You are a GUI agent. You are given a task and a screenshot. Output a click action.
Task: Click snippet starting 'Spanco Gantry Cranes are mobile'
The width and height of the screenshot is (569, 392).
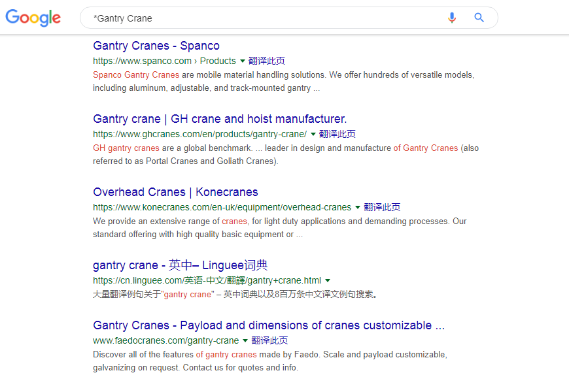283,81
